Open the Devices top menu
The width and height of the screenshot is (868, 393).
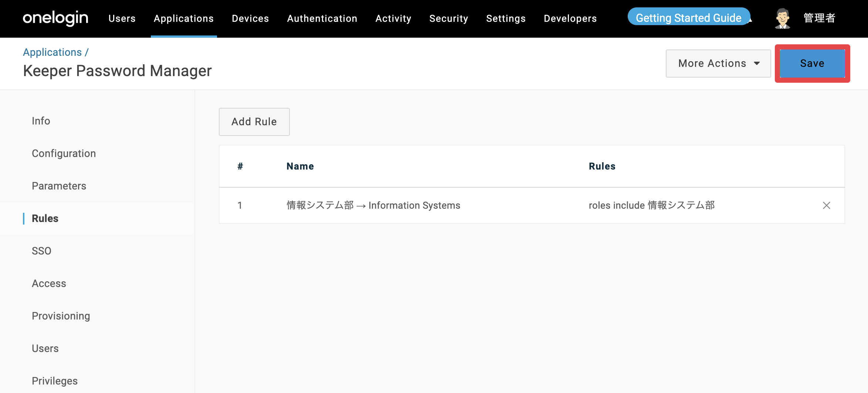(250, 18)
